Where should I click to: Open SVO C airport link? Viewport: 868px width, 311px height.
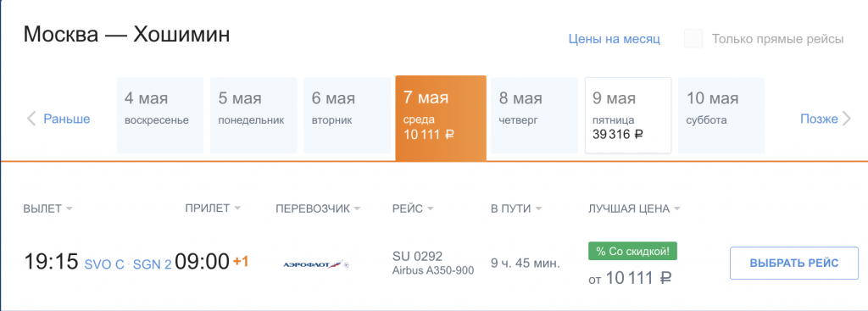[104, 264]
